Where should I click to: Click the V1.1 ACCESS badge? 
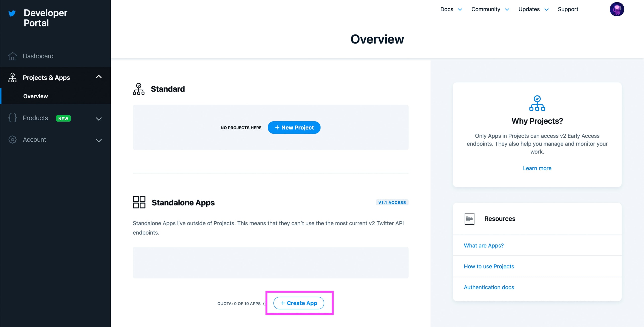[x=392, y=202]
